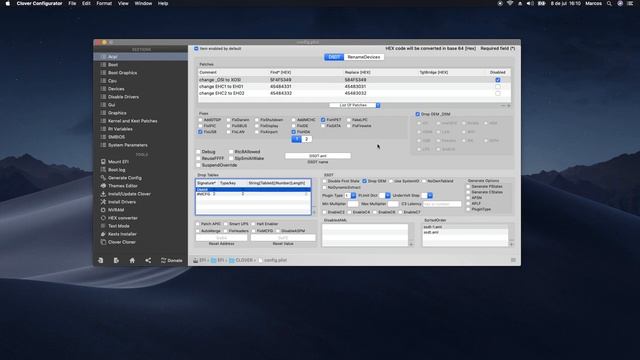Open the File menu
The image size is (640, 360).
72,3
